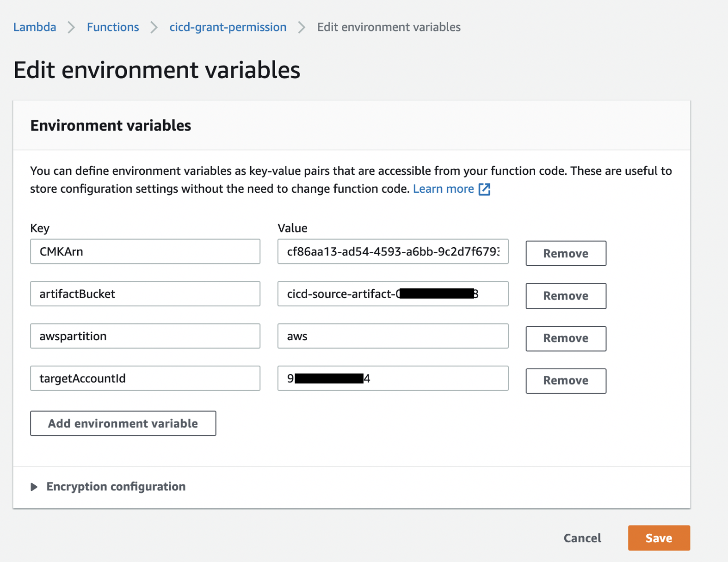Click Add environment variable button
728x562 pixels.
123,423
